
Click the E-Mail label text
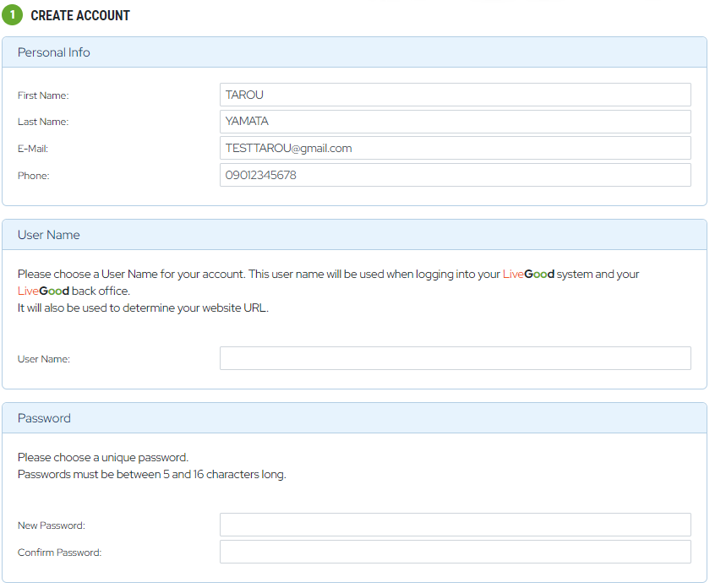pos(33,149)
